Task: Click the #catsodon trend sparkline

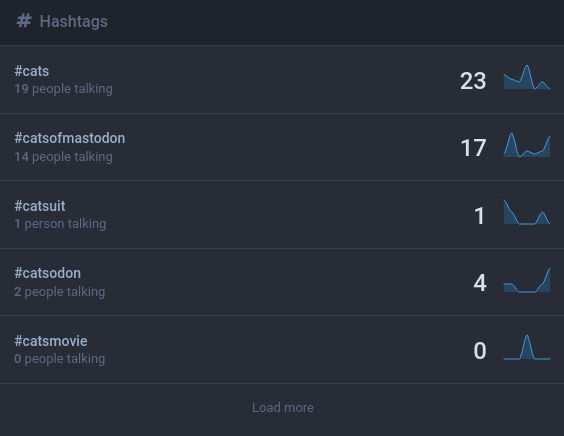Action: (x=527, y=280)
